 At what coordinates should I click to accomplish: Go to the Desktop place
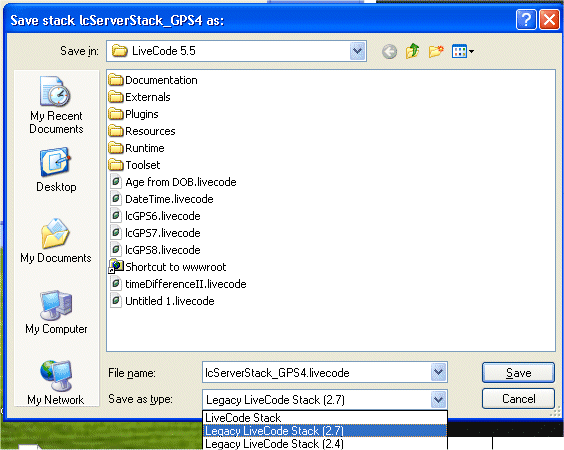pyautogui.click(x=56, y=170)
